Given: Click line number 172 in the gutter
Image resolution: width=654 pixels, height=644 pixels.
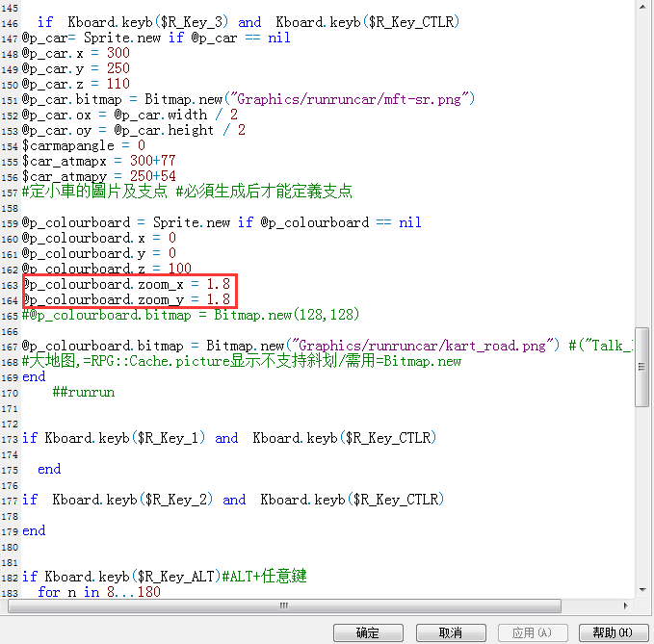Looking at the screenshot, I should [10, 425].
